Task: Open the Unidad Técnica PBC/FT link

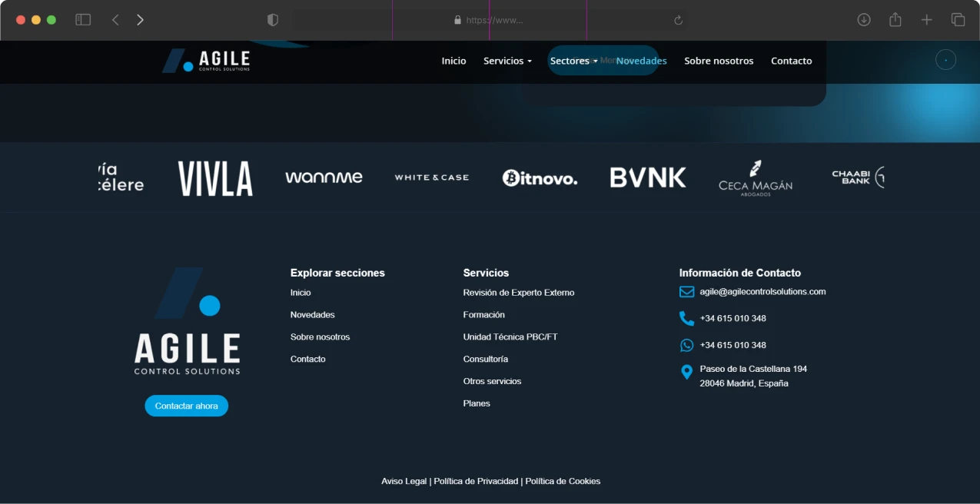Action: (510, 337)
